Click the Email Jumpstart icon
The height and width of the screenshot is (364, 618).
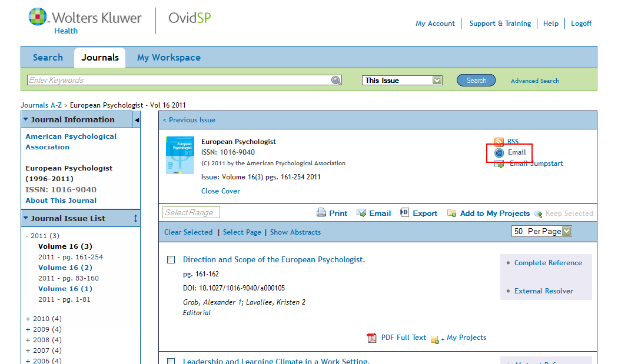[x=499, y=164]
